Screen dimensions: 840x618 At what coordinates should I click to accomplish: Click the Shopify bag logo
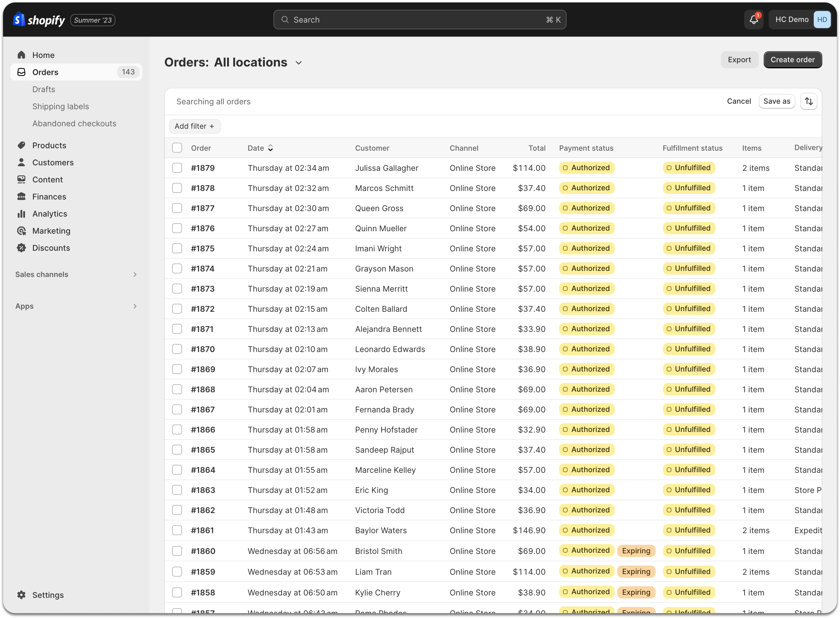pyautogui.click(x=19, y=20)
